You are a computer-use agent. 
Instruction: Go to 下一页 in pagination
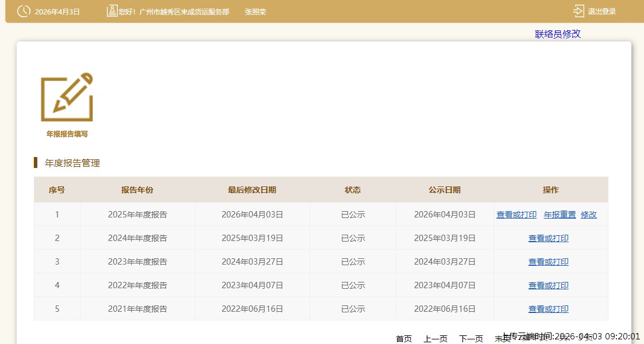point(471,338)
